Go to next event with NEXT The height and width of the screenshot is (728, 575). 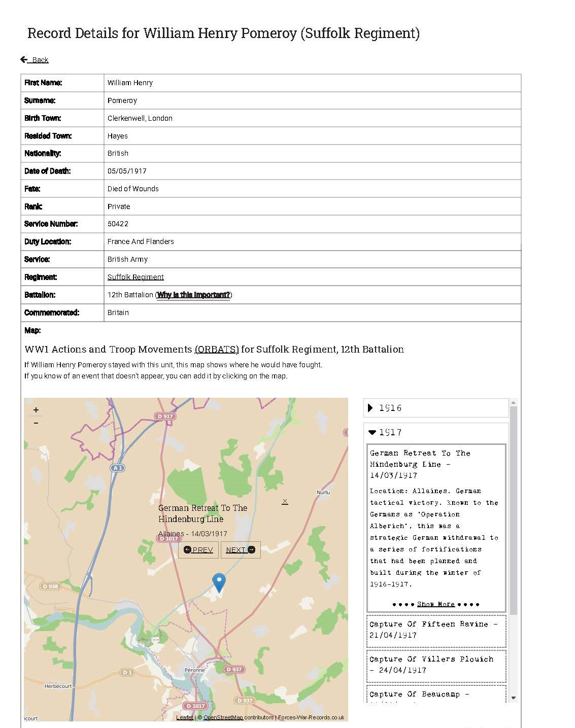[x=240, y=550]
